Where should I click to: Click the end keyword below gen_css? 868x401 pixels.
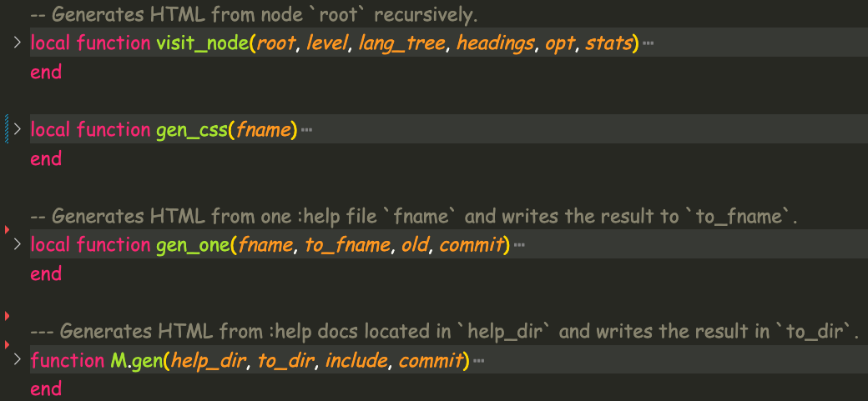(x=46, y=158)
